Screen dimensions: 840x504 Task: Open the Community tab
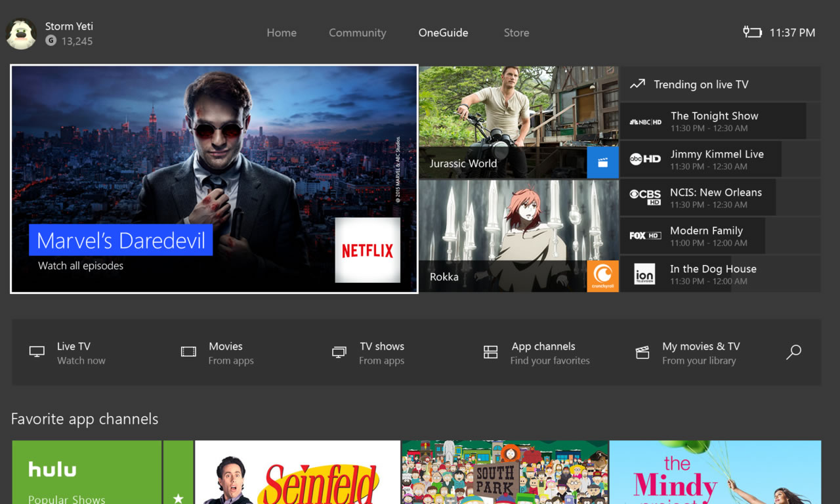click(358, 33)
